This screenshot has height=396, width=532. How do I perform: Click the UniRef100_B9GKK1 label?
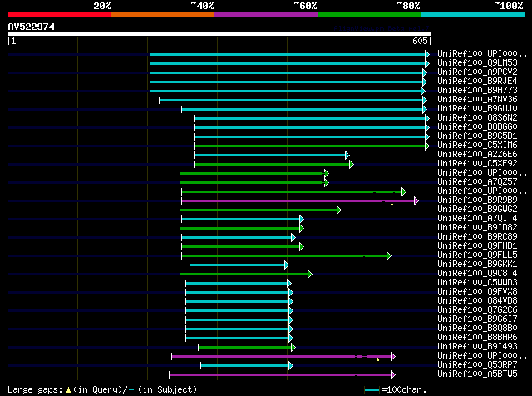point(477,265)
